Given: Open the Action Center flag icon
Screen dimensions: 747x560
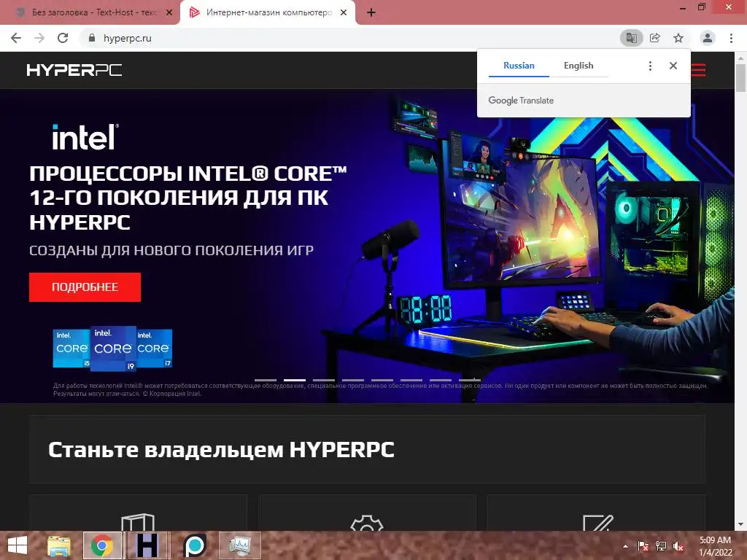Looking at the screenshot, I should (x=643, y=546).
